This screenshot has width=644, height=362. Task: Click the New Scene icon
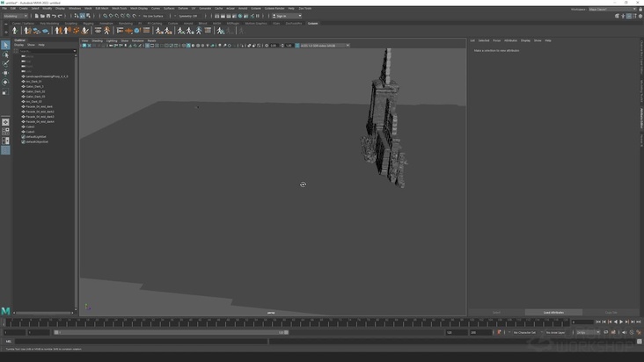(37, 16)
